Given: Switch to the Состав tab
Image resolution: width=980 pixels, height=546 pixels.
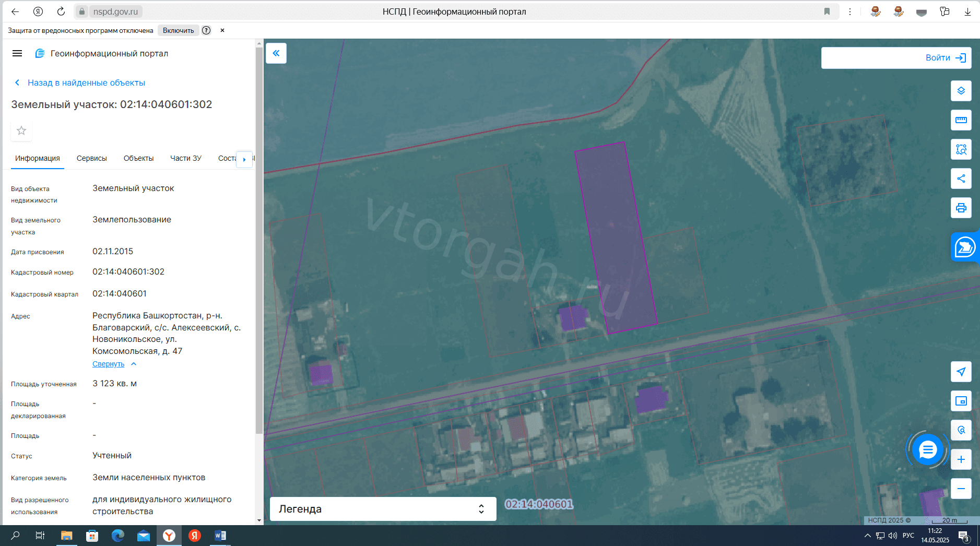Looking at the screenshot, I should (227, 158).
